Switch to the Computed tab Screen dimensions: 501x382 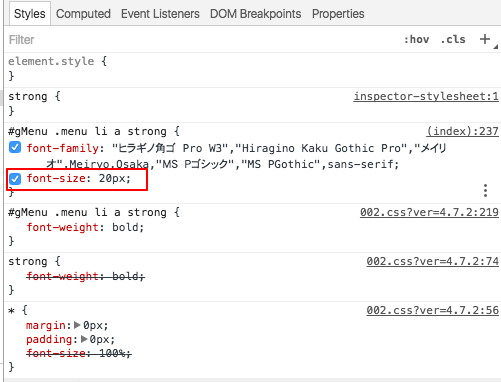coord(83,14)
